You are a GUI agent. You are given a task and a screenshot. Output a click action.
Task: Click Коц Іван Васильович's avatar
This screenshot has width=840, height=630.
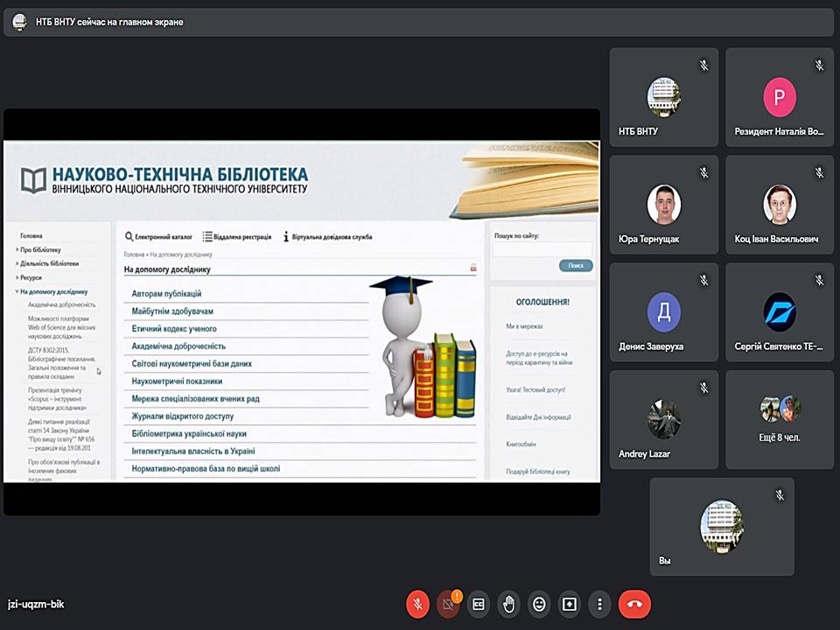[x=780, y=204]
